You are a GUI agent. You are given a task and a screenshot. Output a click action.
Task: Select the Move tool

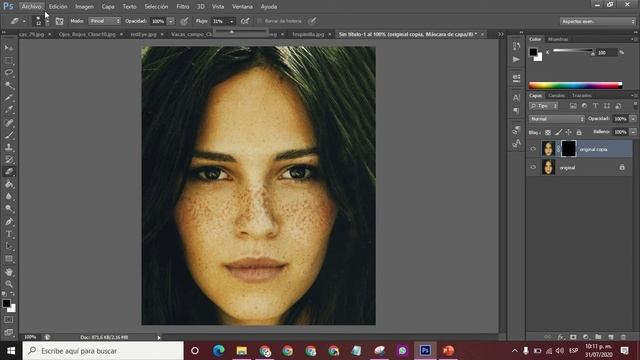coord(9,48)
